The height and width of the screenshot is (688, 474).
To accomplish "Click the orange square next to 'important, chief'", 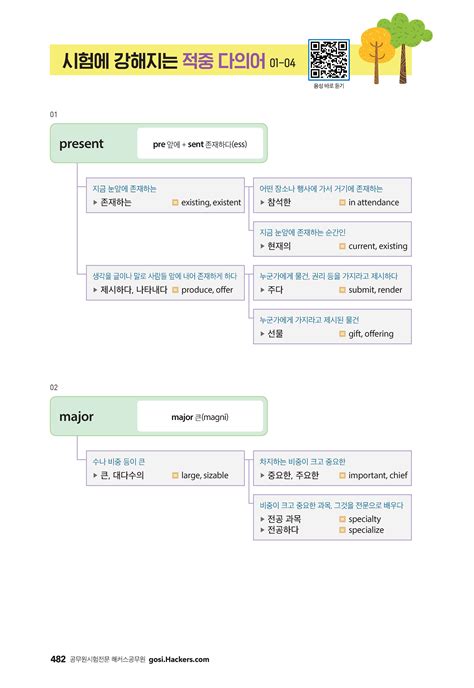I will tap(342, 475).
